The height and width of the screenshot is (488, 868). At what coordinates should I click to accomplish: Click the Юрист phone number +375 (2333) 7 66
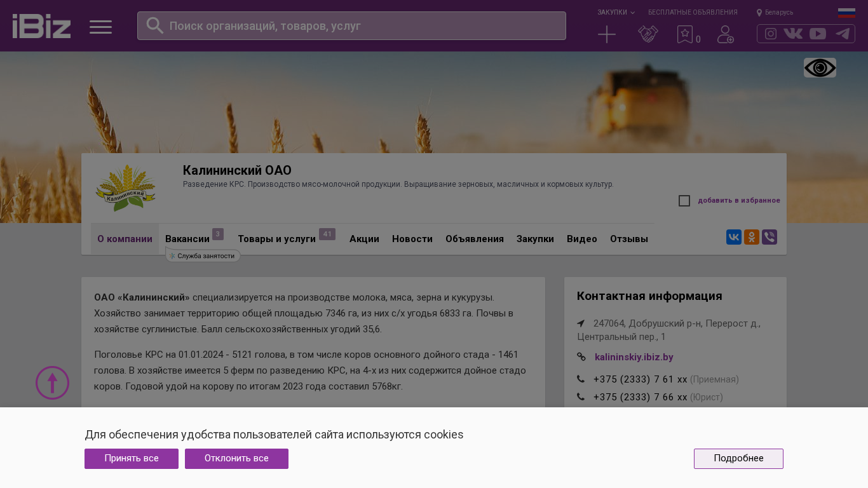coord(641,397)
